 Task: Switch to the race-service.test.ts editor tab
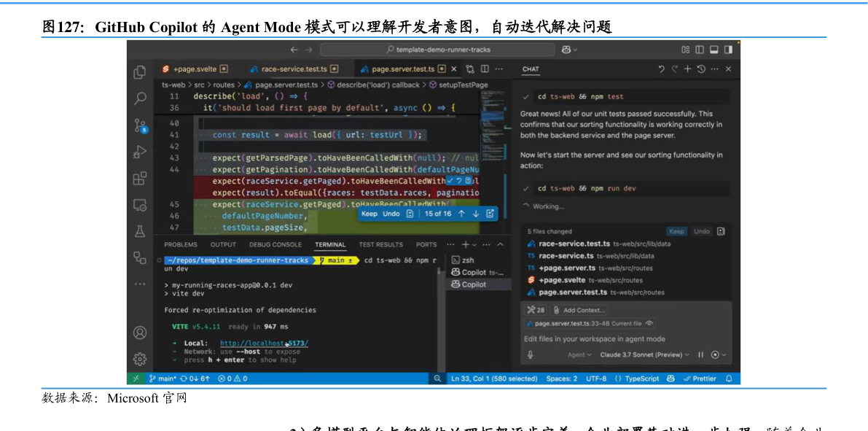coord(294,69)
